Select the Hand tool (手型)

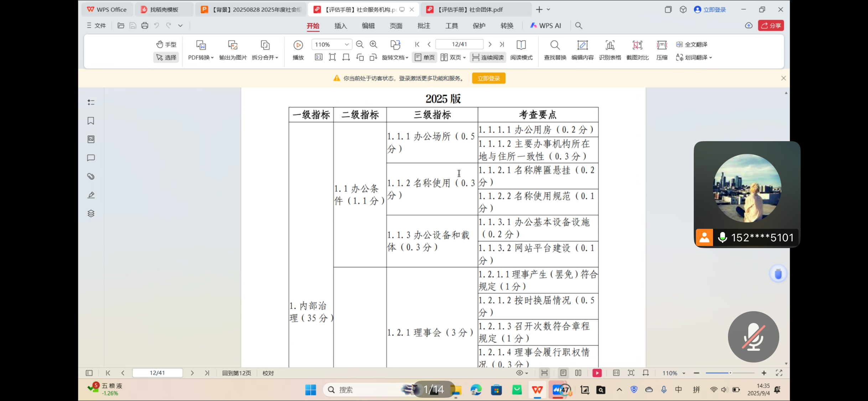pyautogui.click(x=166, y=45)
